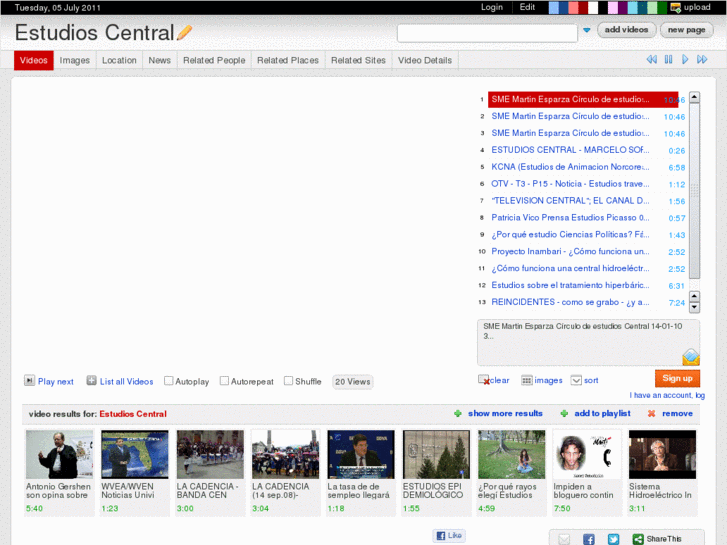Open the Related Places tab
The image size is (727, 545).
[x=288, y=60]
